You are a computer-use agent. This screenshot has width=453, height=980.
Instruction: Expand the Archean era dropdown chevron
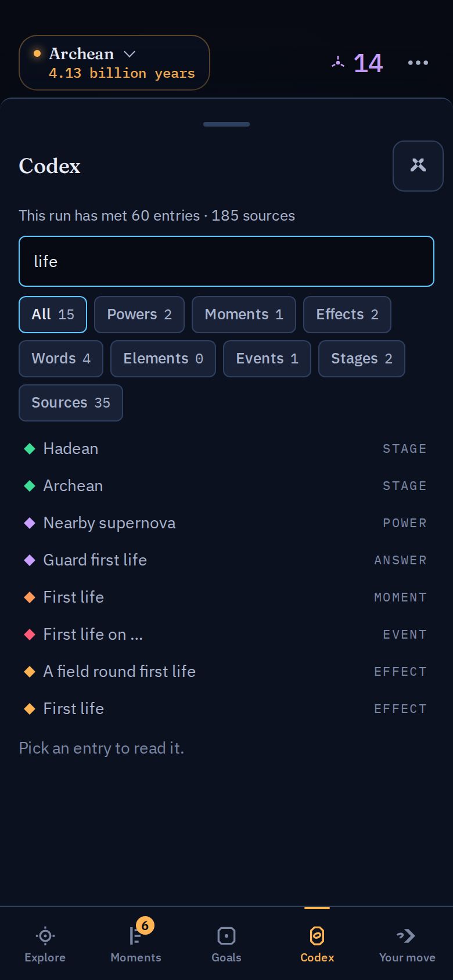pyautogui.click(x=130, y=54)
